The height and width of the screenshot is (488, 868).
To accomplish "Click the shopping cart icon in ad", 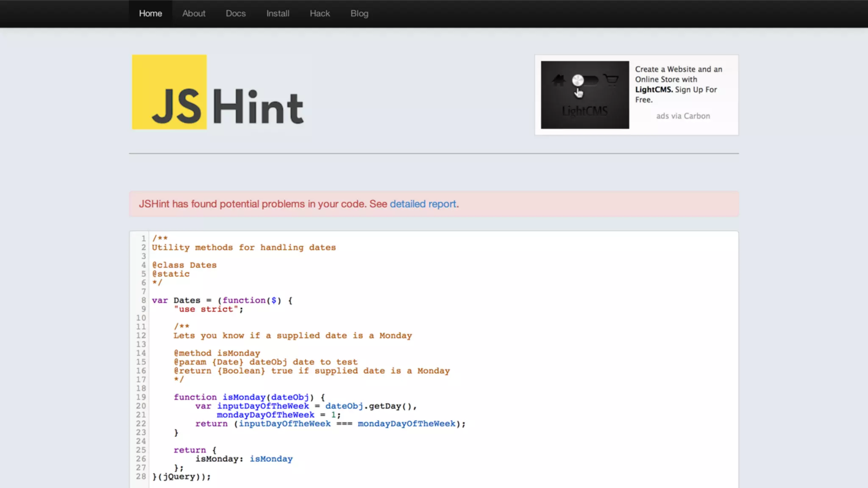I will [x=611, y=80].
